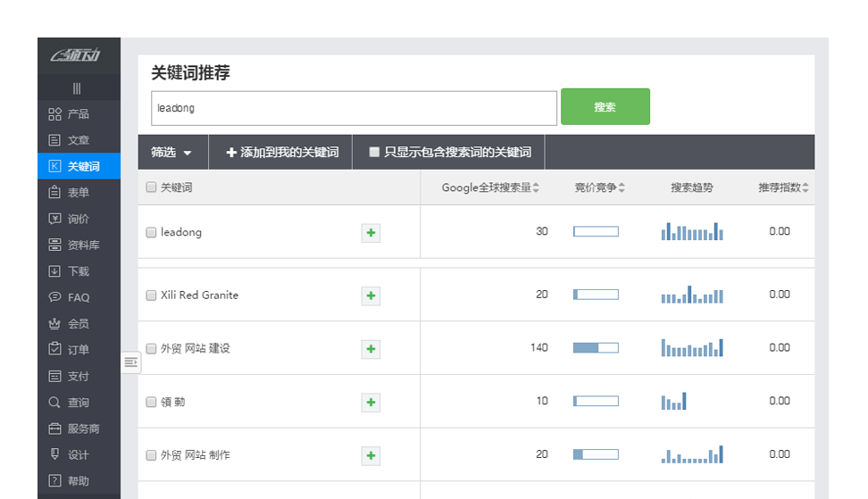
Task: Click the keyword search input field
Action: coord(354,108)
